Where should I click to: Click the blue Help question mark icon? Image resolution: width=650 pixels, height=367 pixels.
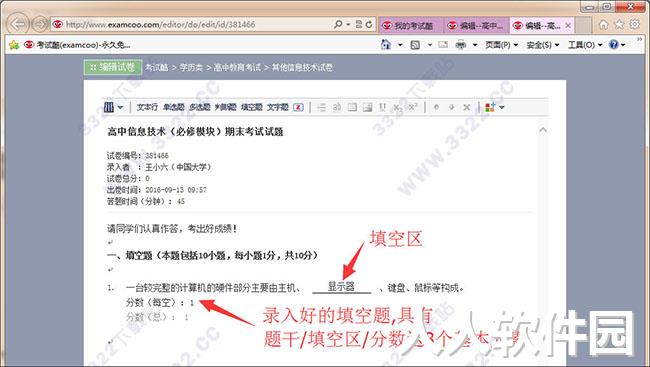(x=614, y=44)
